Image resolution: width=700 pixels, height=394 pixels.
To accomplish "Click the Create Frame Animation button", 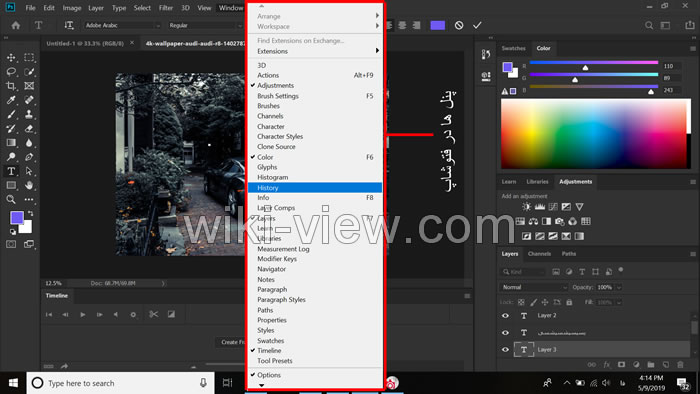I will click(231, 342).
